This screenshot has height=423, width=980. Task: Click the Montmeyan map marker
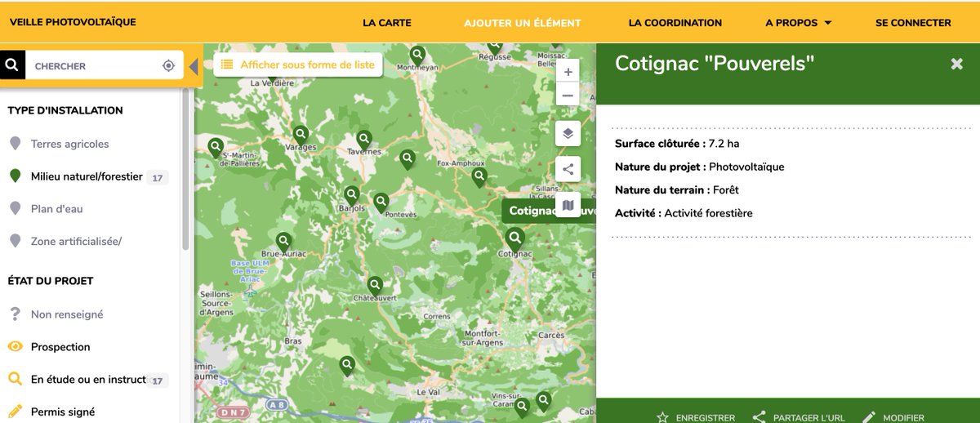[x=417, y=56]
